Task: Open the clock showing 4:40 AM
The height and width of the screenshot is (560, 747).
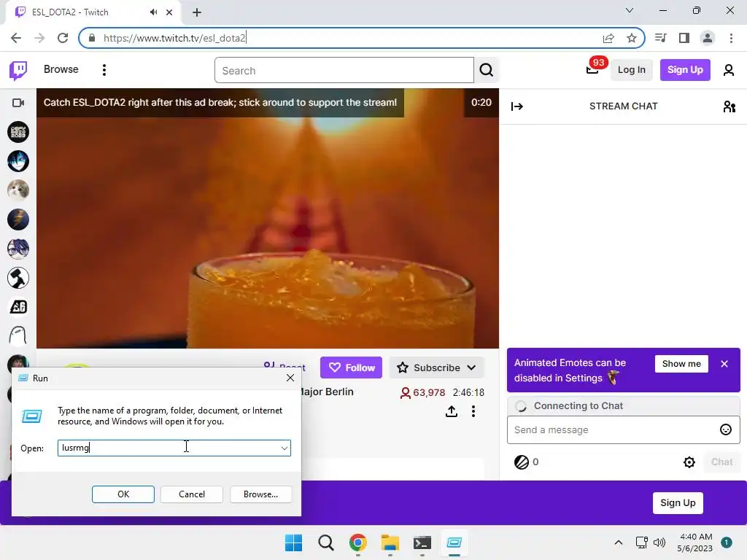Action: click(694, 542)
